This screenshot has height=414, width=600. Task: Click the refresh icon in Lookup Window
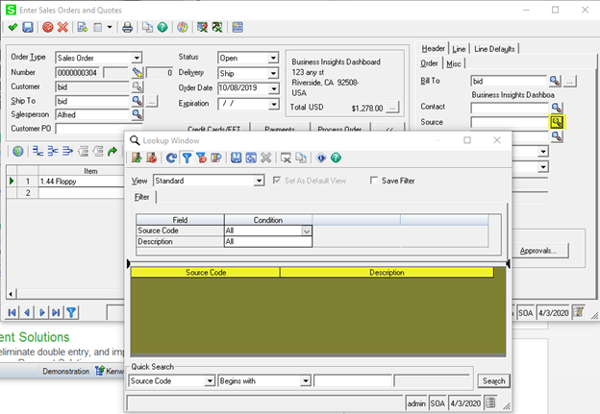coord(172,158)
